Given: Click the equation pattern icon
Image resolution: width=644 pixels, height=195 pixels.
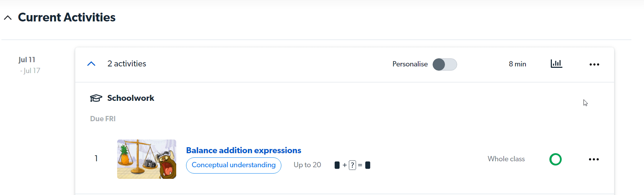Looking at the screenshot, I should (x=352, y=165).
